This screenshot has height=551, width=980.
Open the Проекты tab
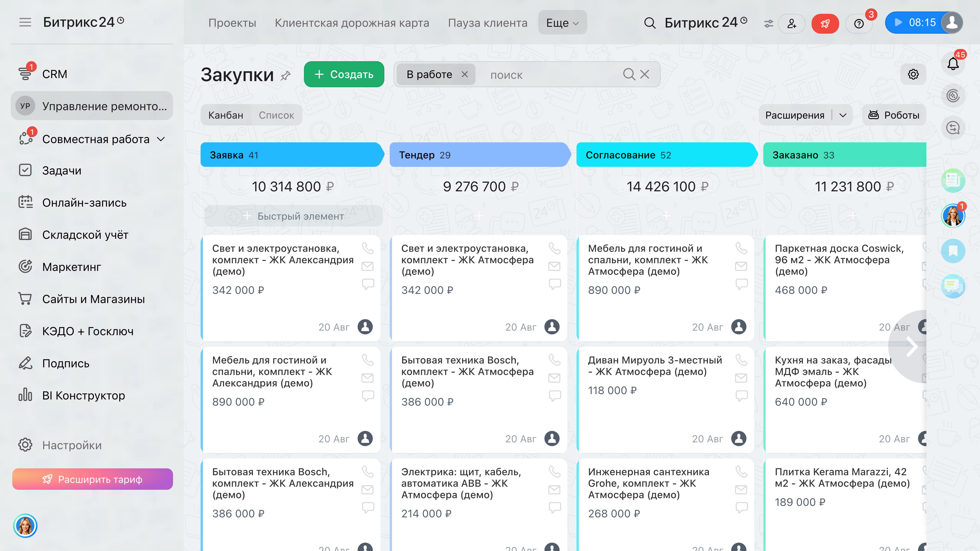point(232,23)
